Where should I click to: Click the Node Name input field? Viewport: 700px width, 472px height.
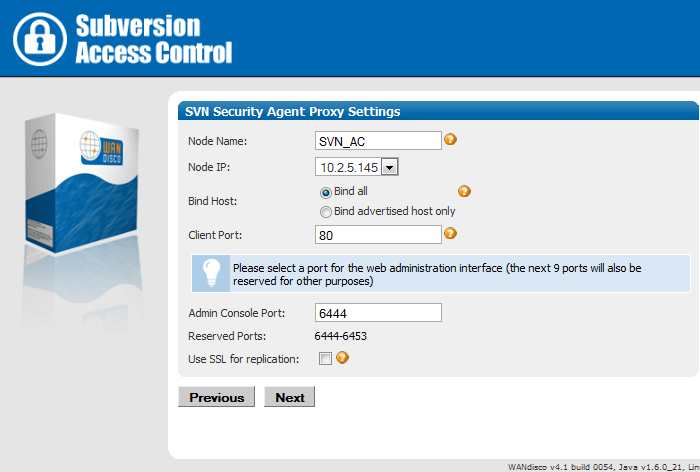(x=378, y=141)
